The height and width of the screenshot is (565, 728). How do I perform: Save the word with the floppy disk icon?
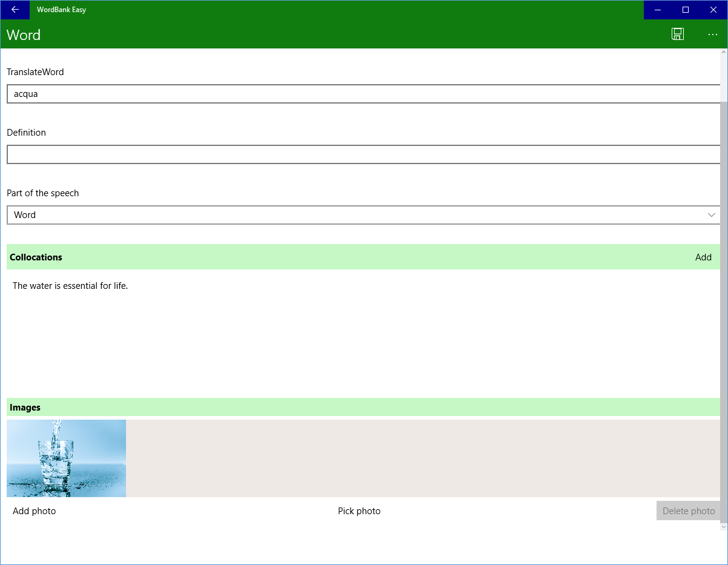(678, 35)
